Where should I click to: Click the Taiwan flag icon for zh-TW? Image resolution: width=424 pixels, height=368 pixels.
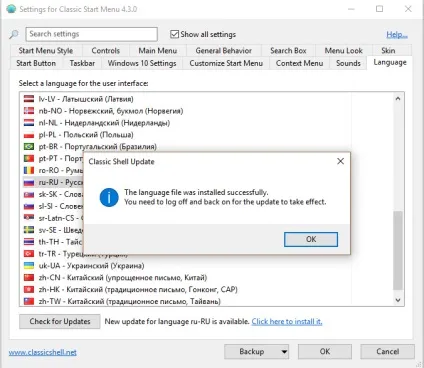[29, 301]
